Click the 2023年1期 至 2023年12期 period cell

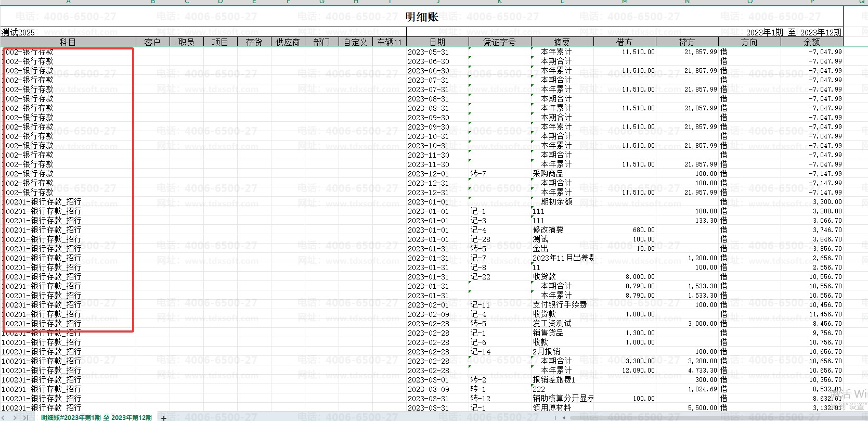(x=794, y=32)
